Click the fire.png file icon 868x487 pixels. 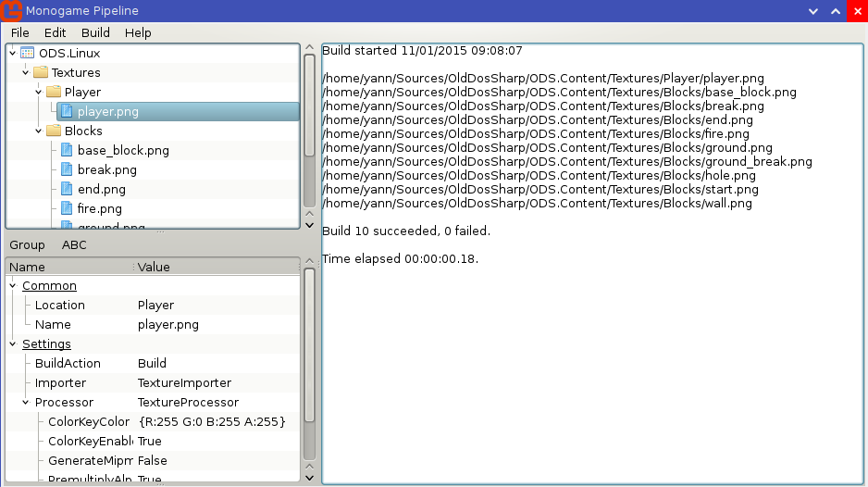click(67, 208)
